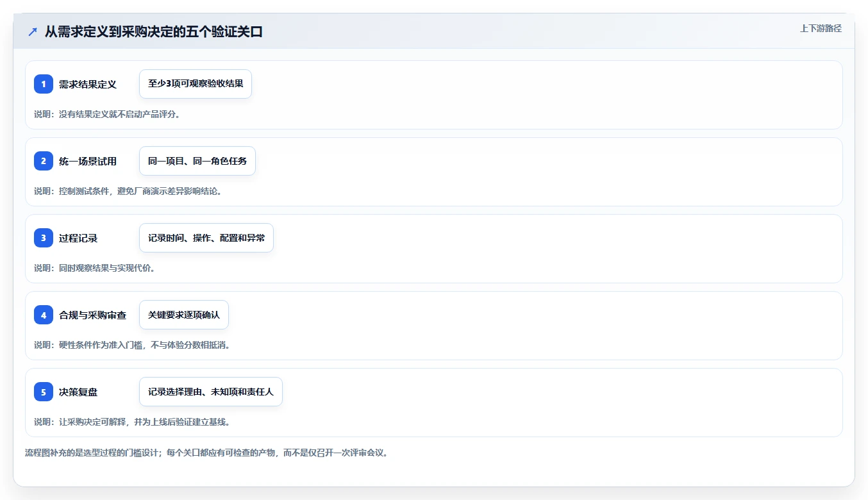The height and width of the screenshot is (500, 868).
Task: Click the step 1 number badge
Action: click(44, 84)
